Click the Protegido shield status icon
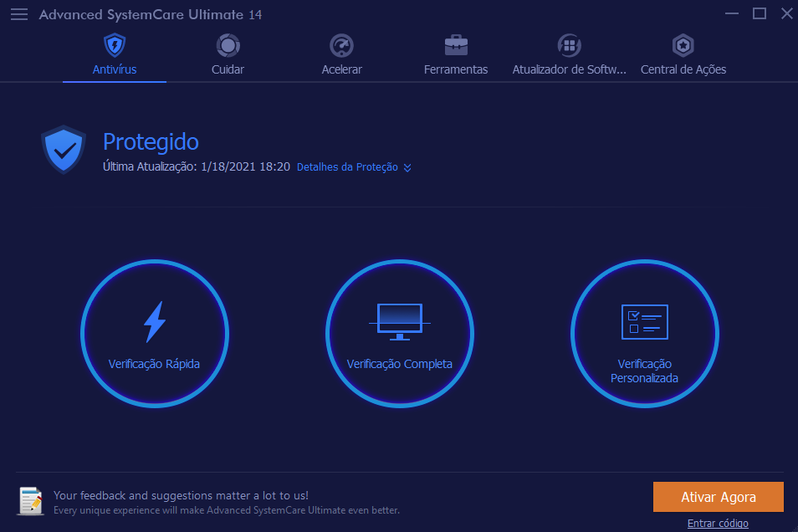Screen dimensions: 798x532 [x=64, y=150]
